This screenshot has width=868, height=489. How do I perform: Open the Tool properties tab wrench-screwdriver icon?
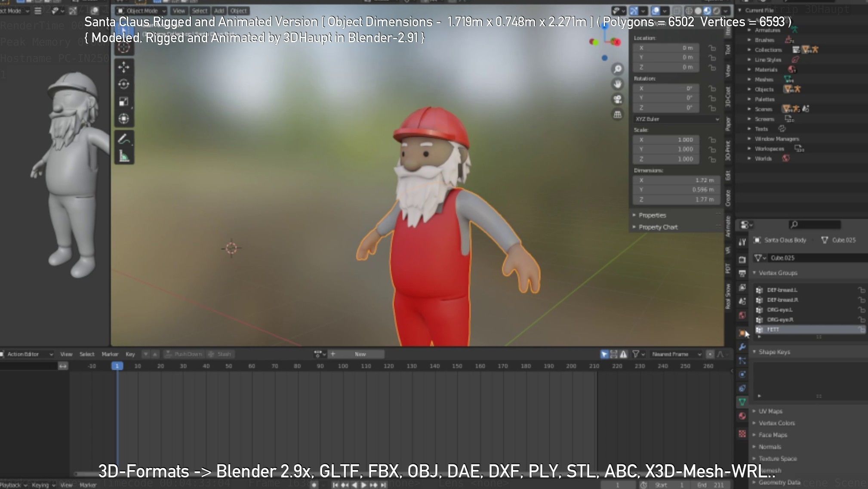click(742, 242)
